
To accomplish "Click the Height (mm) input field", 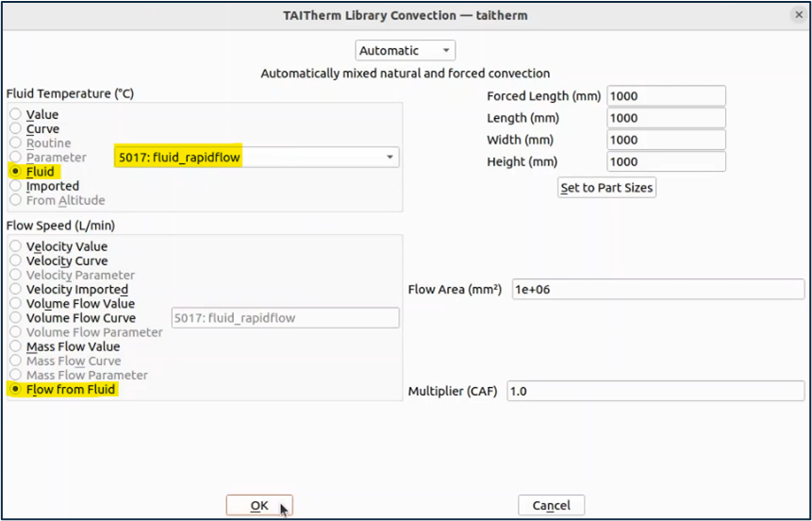I will tap(666, 161).
